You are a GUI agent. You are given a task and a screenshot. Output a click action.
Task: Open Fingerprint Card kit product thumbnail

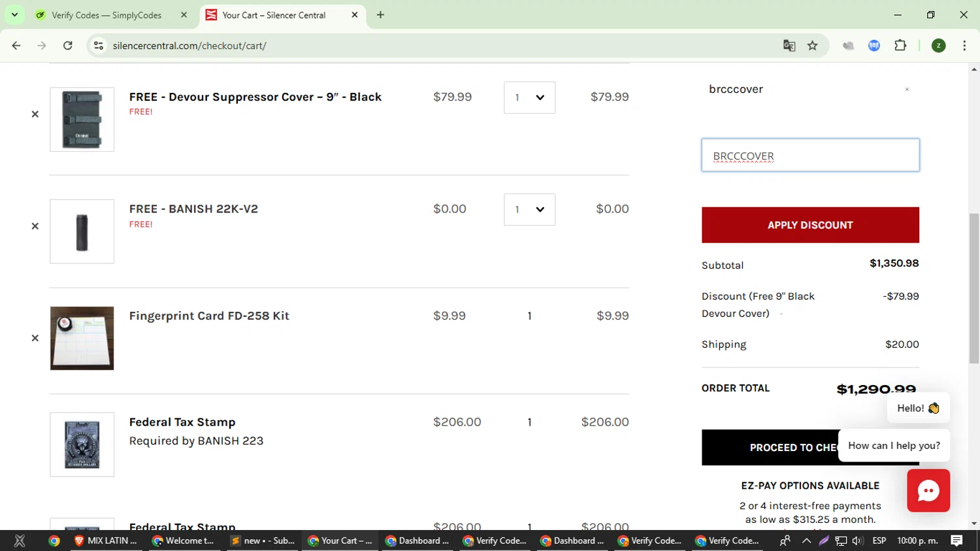[x=82, y=339]
